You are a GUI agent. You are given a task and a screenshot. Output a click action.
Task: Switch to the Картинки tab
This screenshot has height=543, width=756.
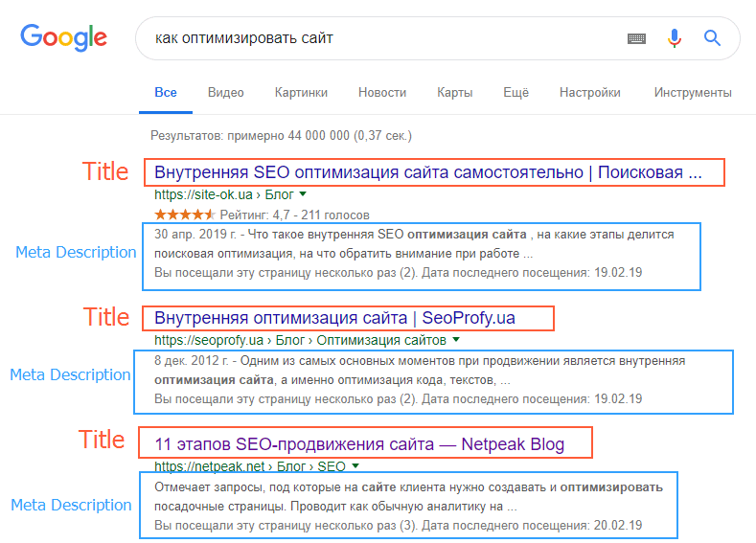[301, 93]
